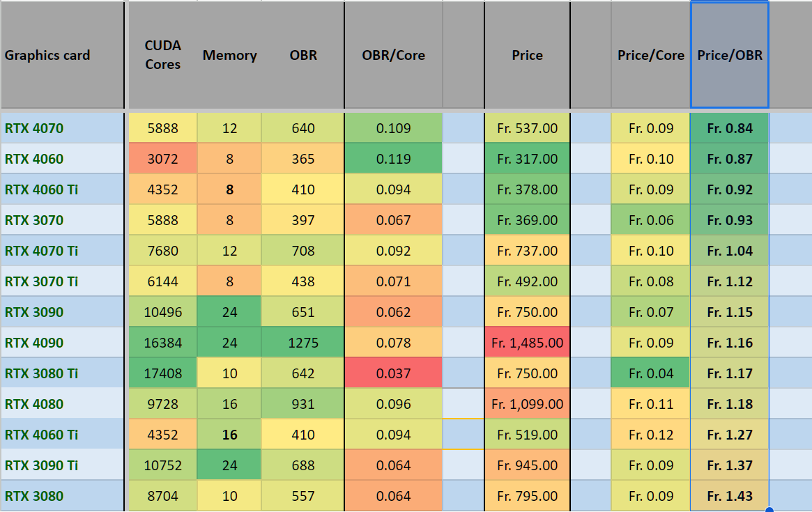Viewport: 812px width, 512px height.
Task: Select the 6144 CUDA cores cell
Action: [162, 281]
